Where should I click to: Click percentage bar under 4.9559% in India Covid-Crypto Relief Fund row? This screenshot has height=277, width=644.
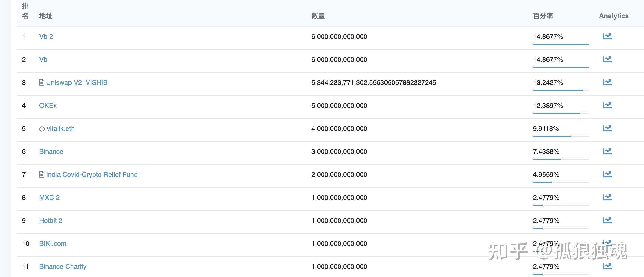pyautogui.click(x=561, y=182)
